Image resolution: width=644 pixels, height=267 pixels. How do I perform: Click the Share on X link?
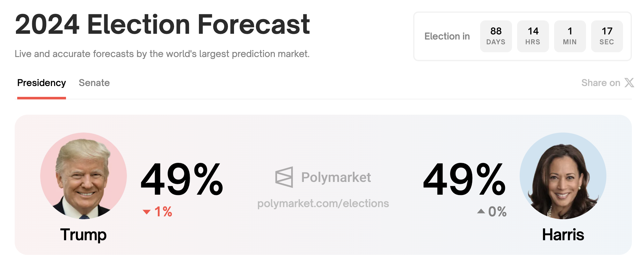pos(607,83)
